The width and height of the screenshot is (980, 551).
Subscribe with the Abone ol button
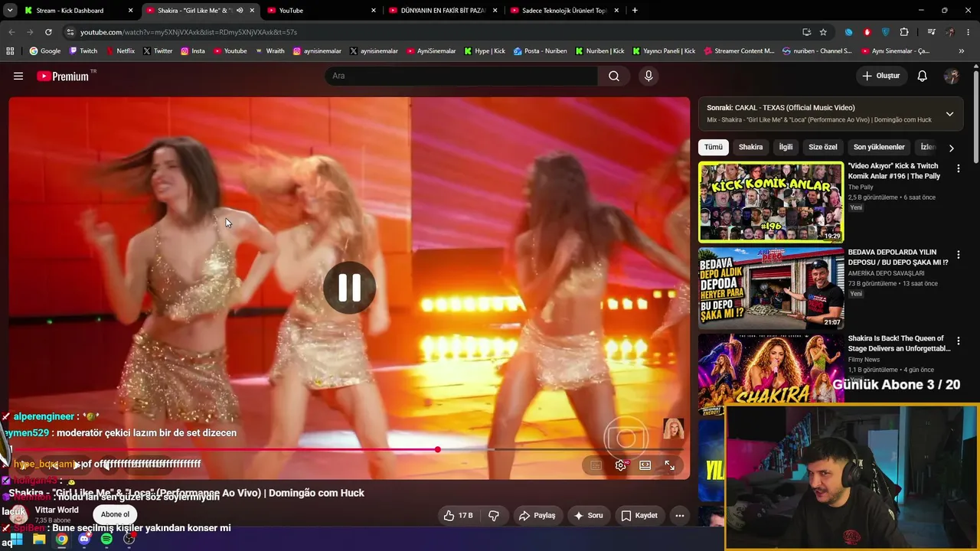point(115,514)
